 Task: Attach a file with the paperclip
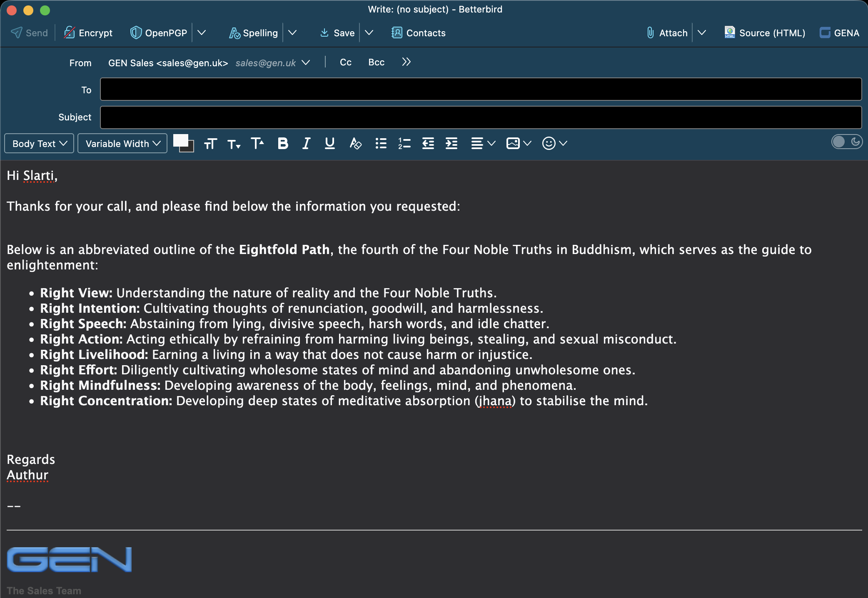667,33
